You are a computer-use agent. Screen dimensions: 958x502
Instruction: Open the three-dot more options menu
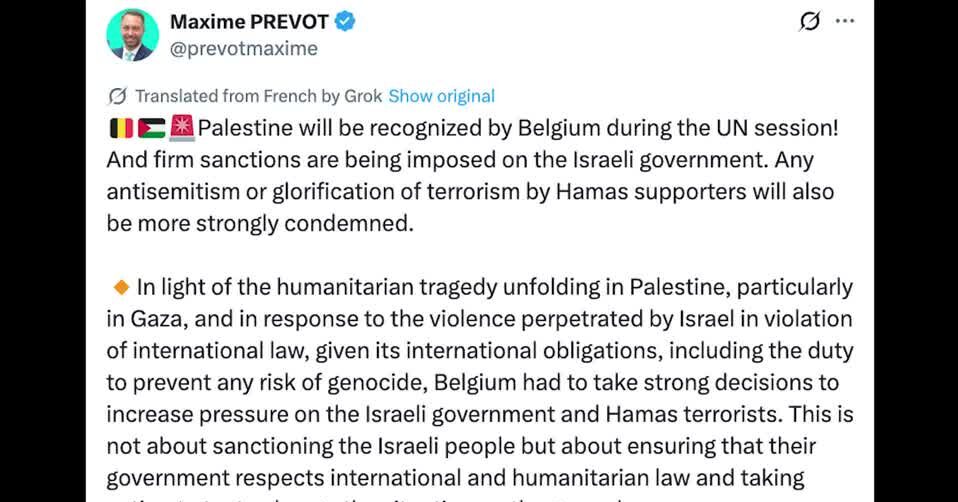tap(845, 21)
